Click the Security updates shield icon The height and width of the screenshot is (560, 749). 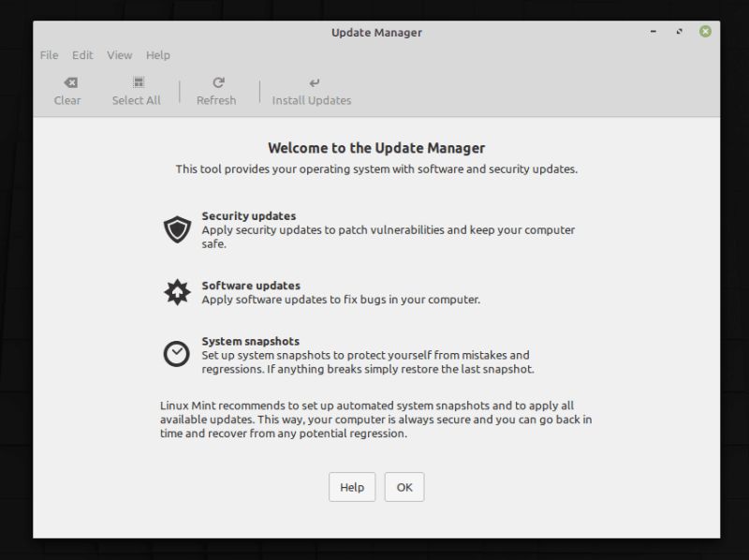coord(176,228)
